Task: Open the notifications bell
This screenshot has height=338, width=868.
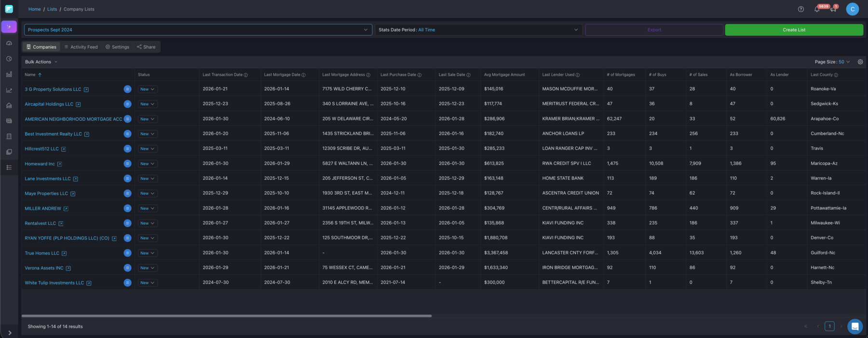Action: point(817,9)
